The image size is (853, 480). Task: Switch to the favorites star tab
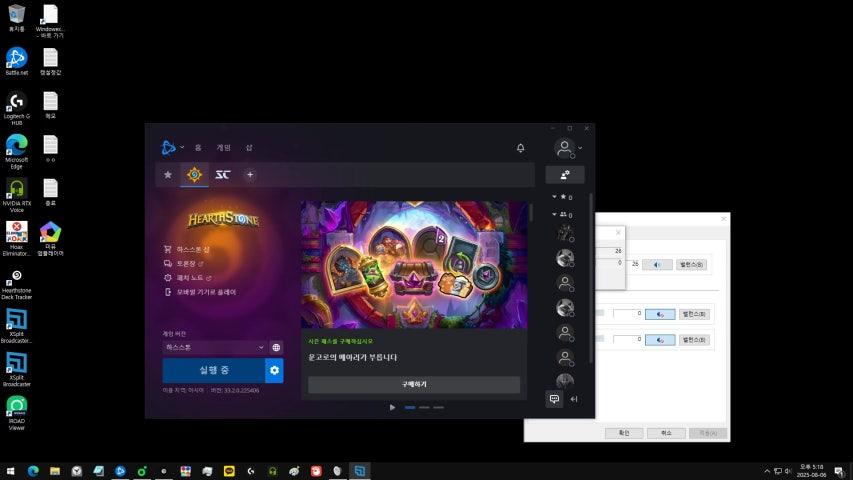coord(168,175)
